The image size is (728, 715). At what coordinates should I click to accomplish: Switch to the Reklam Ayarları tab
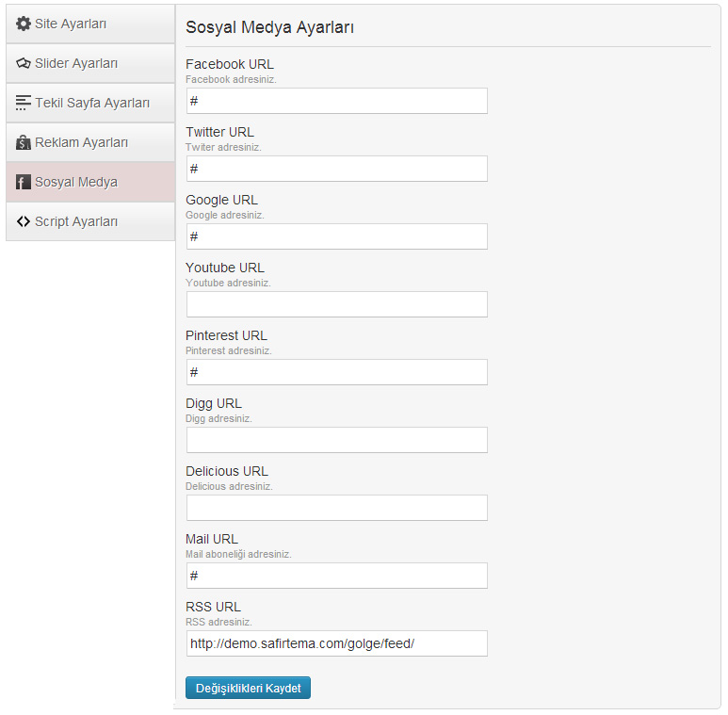(90, 142)
